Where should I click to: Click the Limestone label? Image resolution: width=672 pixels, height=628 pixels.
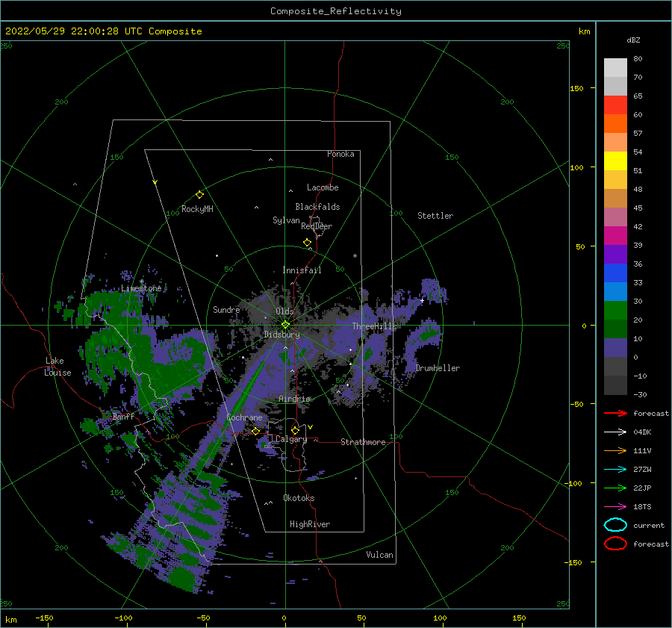(x=141, y=288)
